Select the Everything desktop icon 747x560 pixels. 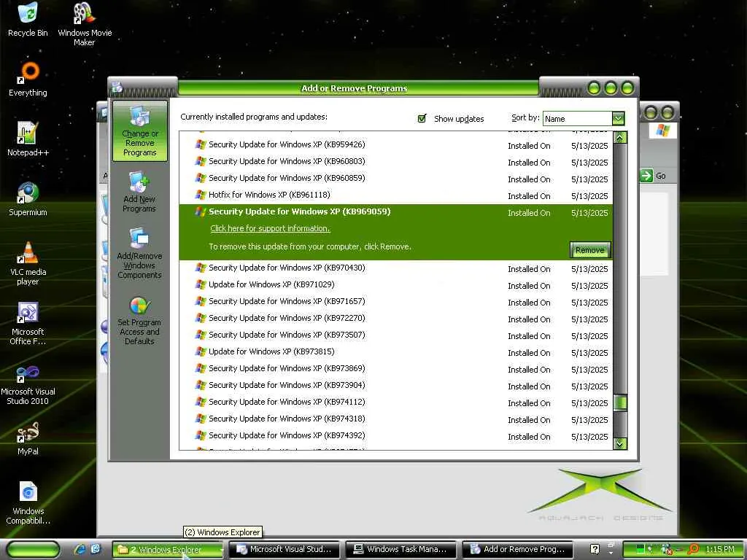(x=28, y=79)
